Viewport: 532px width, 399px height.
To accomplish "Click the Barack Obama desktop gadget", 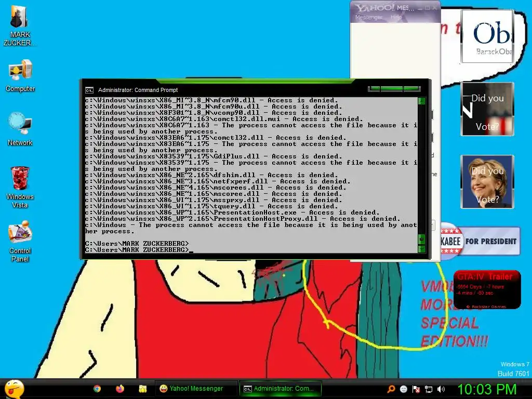I will [487, 36].
